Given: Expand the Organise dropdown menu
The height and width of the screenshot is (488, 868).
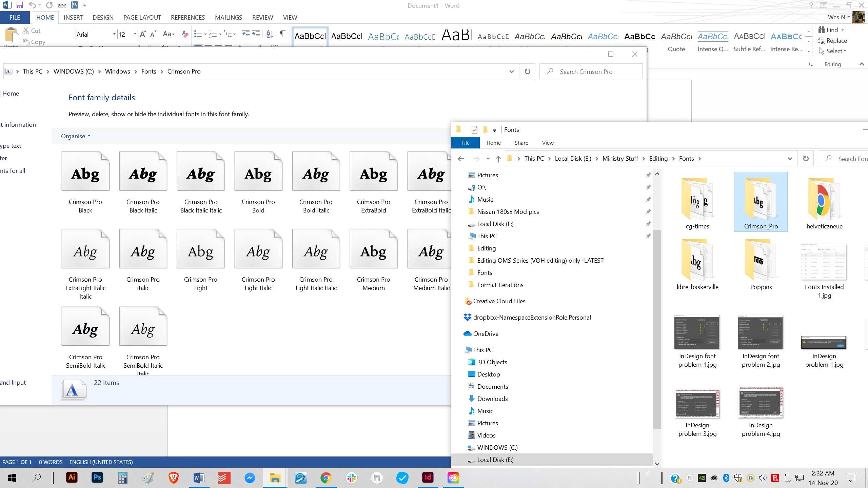Looking at the screenshot, I should 76,136.
